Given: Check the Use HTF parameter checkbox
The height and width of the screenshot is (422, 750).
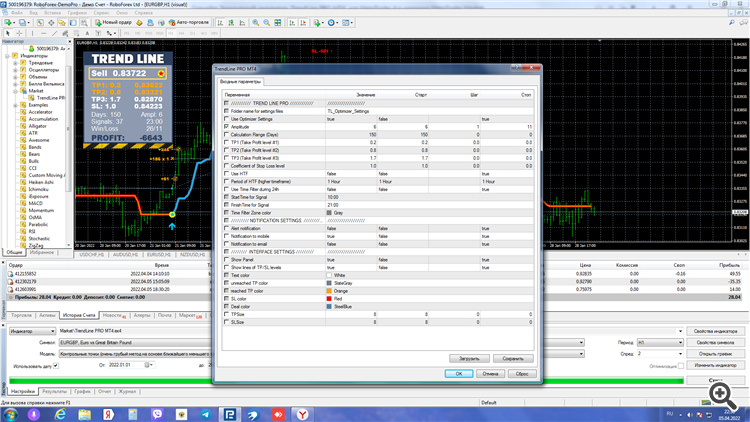Looking at the screenshot, I should tap(226, 174).
